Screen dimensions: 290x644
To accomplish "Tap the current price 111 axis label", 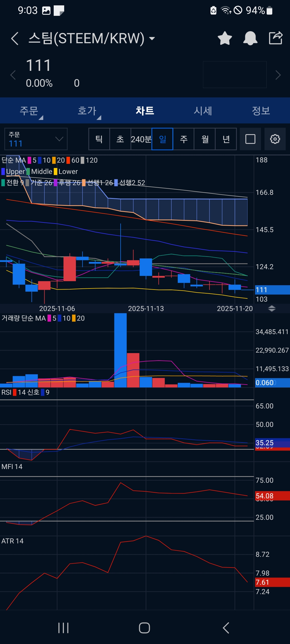I will (x=272, y=290).
